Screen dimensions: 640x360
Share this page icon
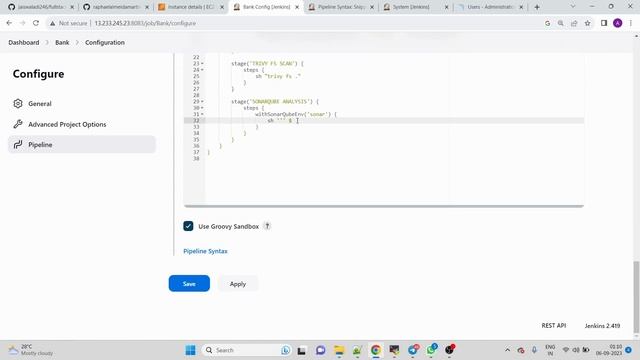pos(574,23)
